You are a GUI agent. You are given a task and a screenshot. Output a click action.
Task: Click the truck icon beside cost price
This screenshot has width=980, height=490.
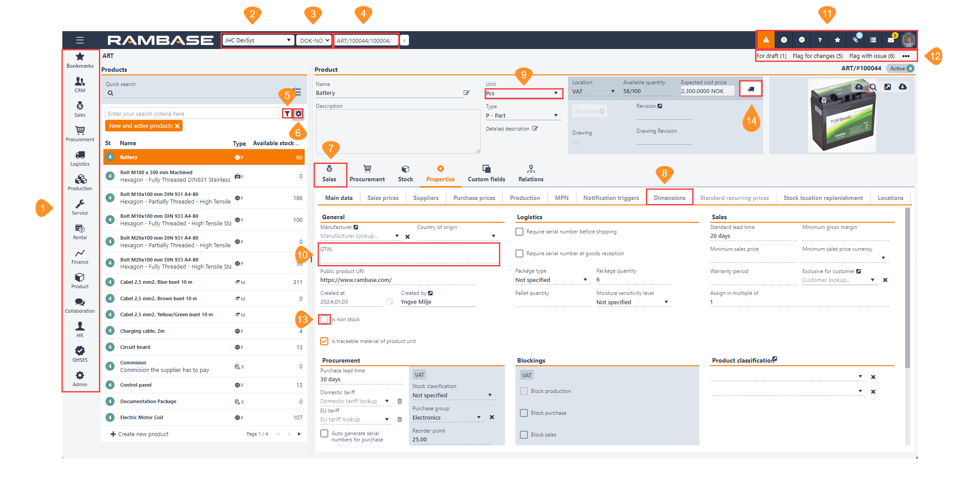[751, 89]
